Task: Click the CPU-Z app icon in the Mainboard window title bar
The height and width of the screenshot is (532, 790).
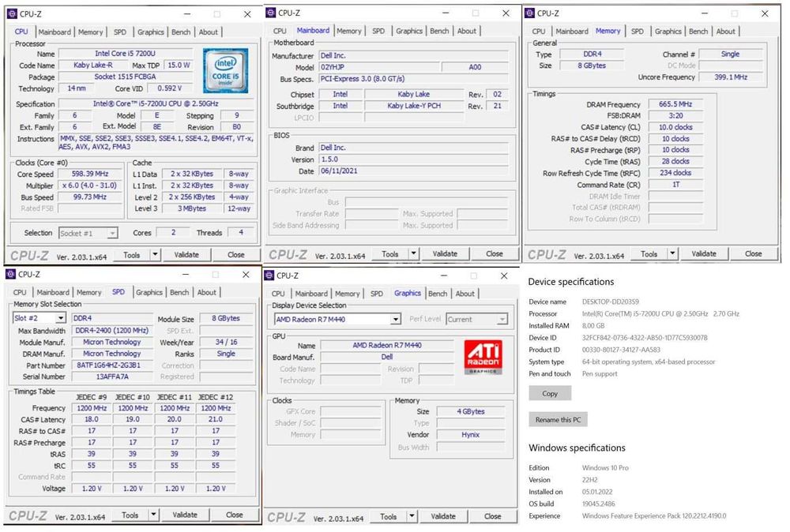Action: 270,13
